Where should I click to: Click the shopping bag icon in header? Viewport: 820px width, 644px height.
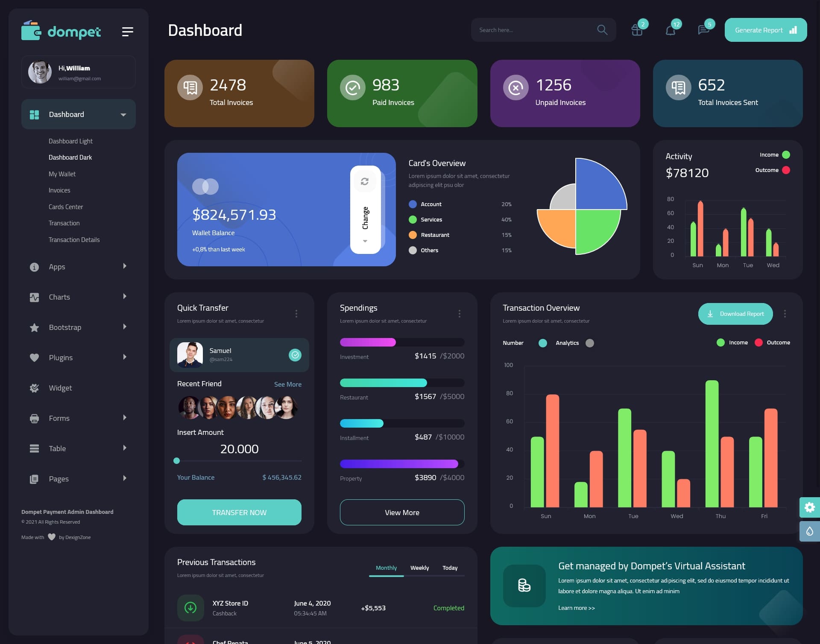point(635,29)
